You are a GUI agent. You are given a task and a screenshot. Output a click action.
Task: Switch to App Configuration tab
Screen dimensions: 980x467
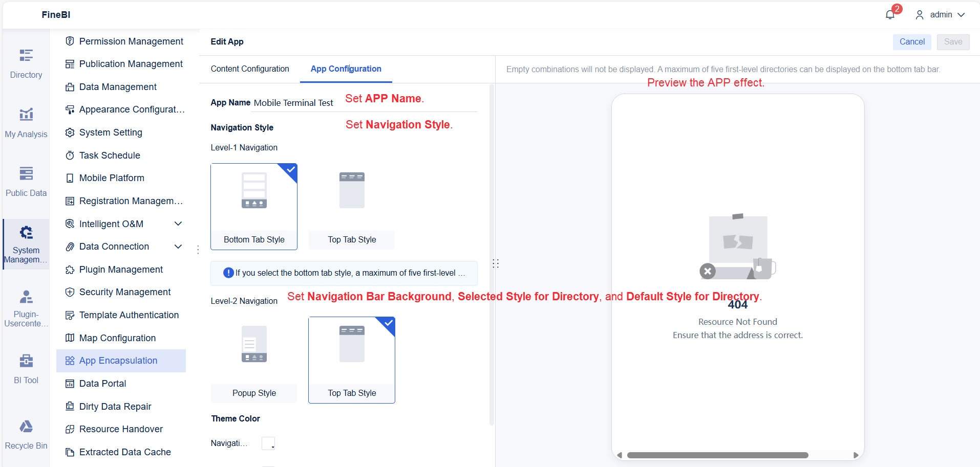(x=346, y=69)
